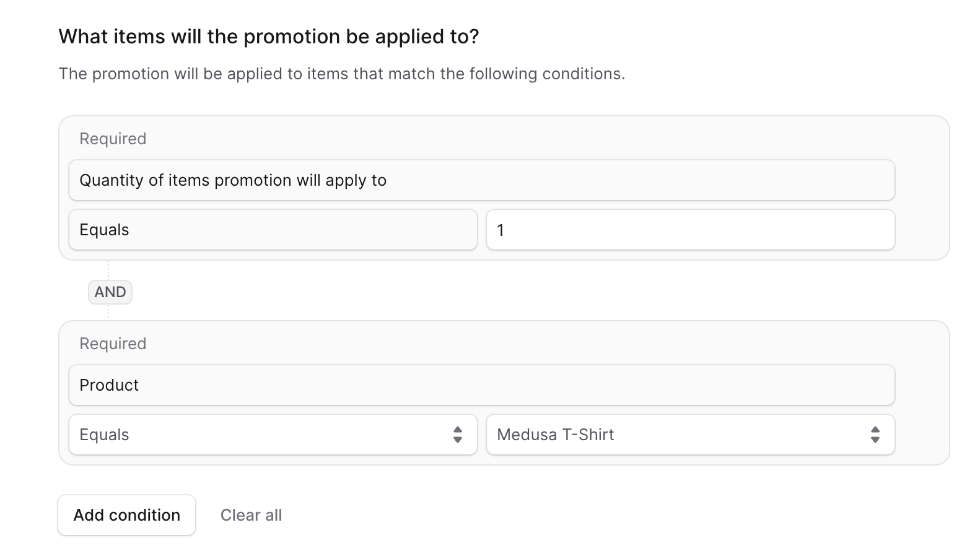The width and height of the screenshot is (980, 551).
Task: Click the dotted connector line below AND
Action: tap(108, 312)
